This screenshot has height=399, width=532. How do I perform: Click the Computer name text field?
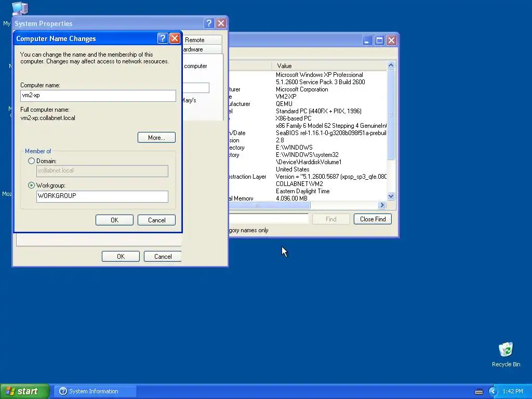(x=98, y=96)
